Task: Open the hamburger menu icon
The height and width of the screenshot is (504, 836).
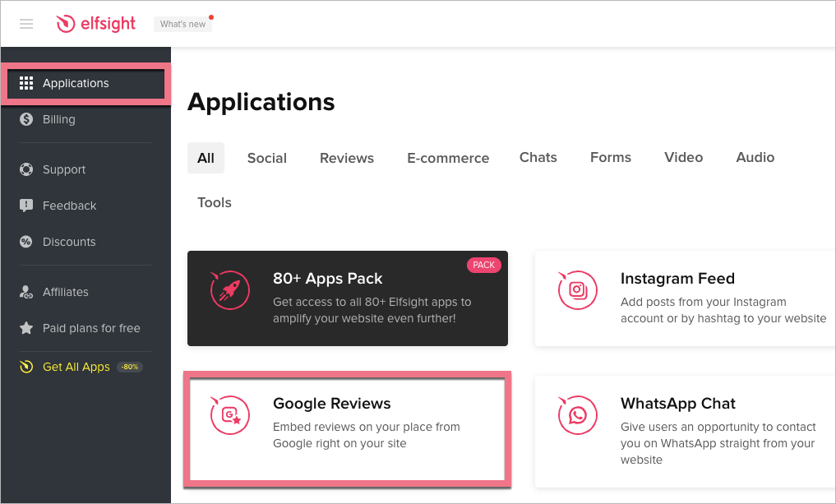Action: [26, 24]
